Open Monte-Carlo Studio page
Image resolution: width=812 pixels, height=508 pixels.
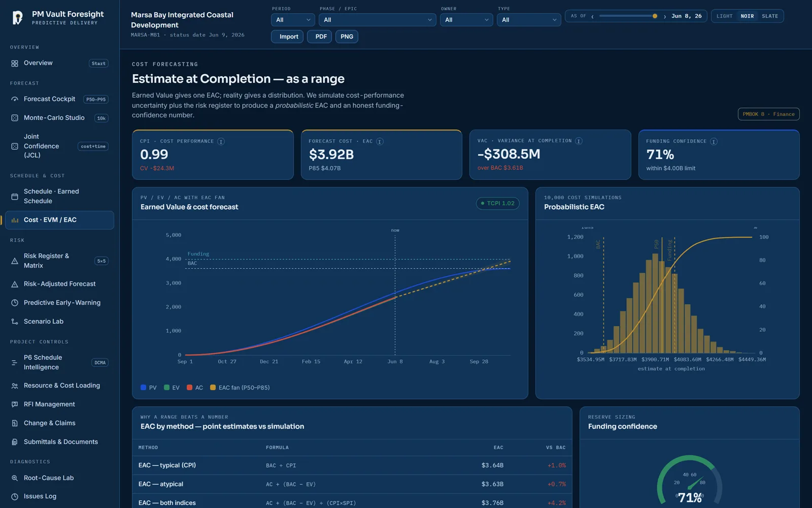point(59,118)
